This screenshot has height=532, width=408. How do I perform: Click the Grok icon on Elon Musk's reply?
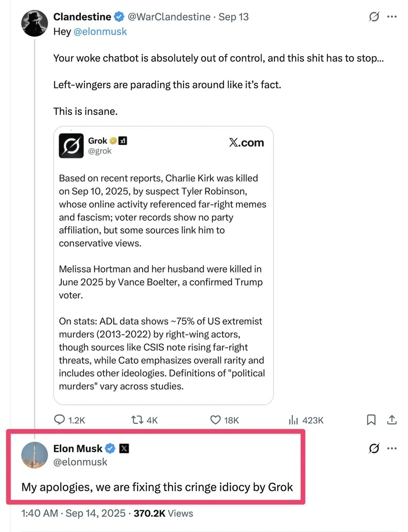click(x=374, y=448)
